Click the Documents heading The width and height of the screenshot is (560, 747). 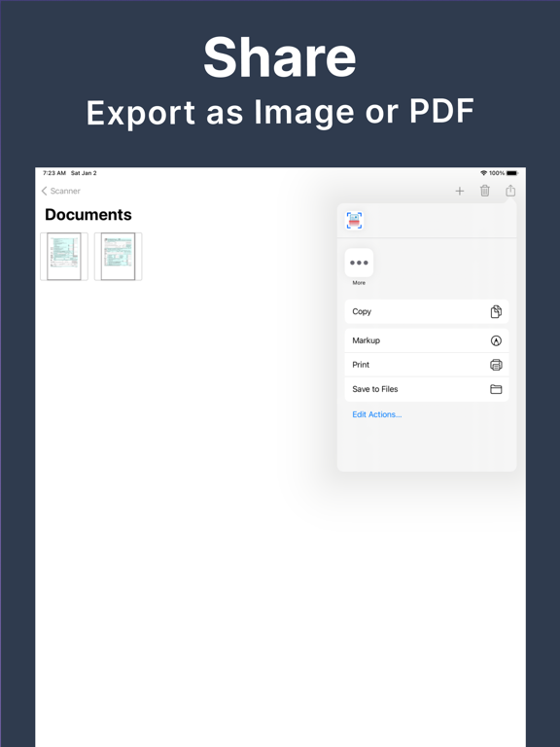point(88,215)
